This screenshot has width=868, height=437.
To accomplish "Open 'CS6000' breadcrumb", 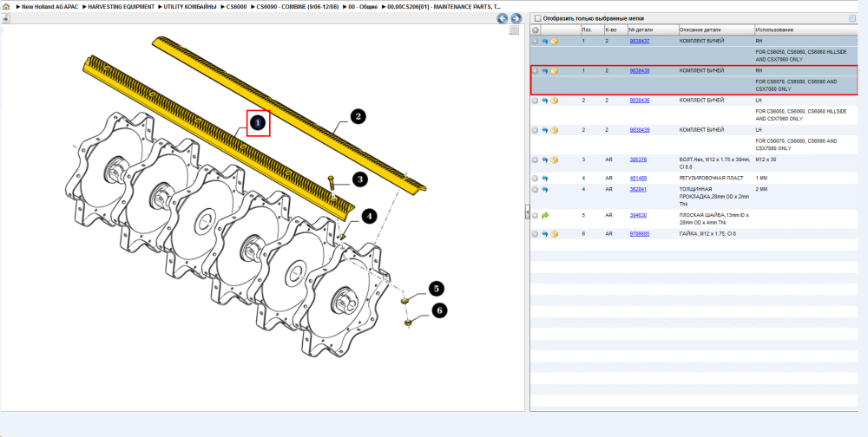I will [236, 7].
